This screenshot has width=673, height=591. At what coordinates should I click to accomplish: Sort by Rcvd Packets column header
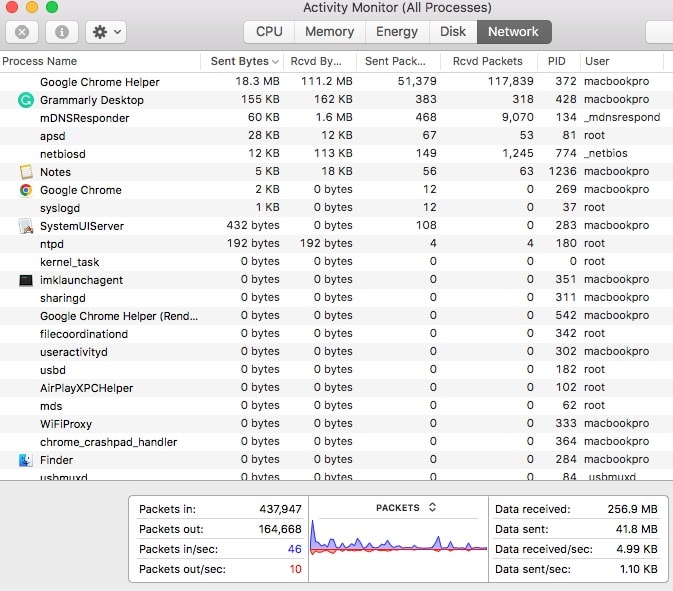pyautogui.click(x=488, y=61)
